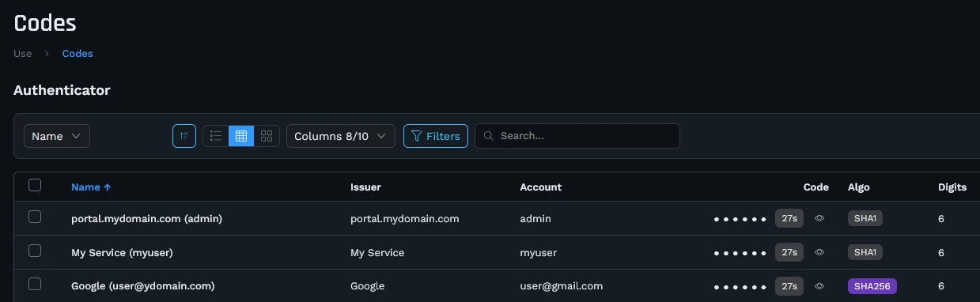This screenshot has height=302, width=980.
Task: Open the Filters panel
Action: [x=436, y=136]
